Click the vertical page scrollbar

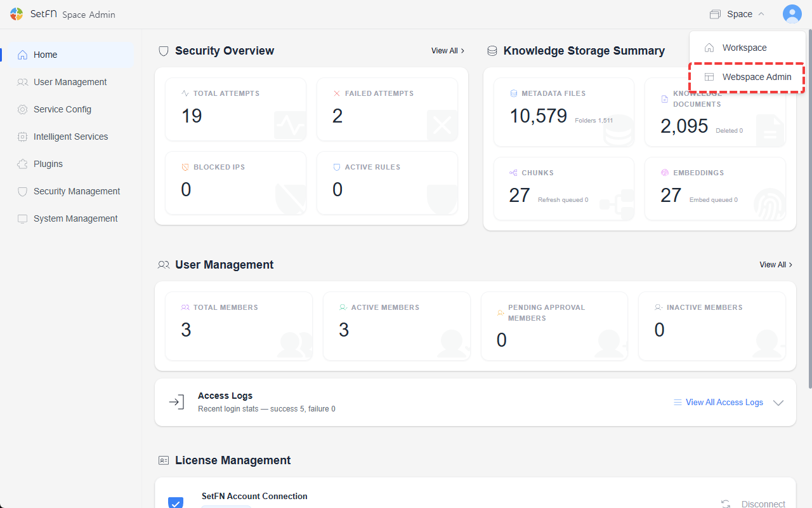coord(809,208)
